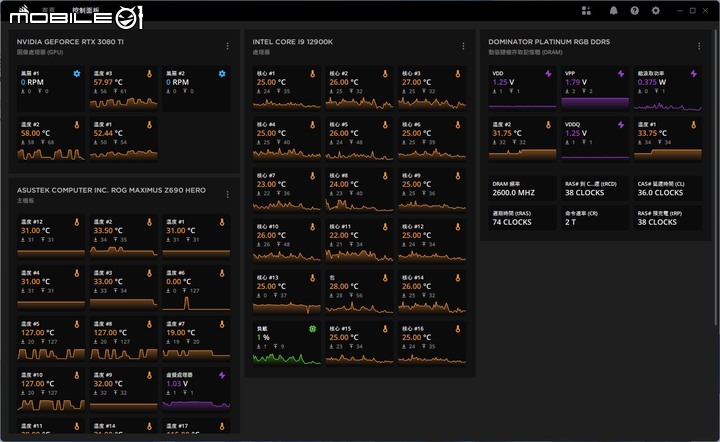The image size is (720, 442).
Task: Click the thermometer icon on motherboard 0.00 °C tile
Action: pyautogui.click(x=222, y=273)
